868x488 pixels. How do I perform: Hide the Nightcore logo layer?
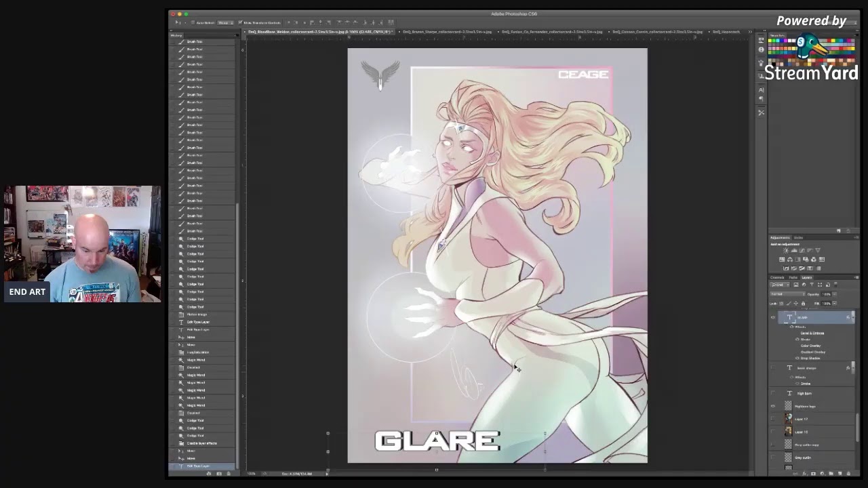(x=772, y=406)
